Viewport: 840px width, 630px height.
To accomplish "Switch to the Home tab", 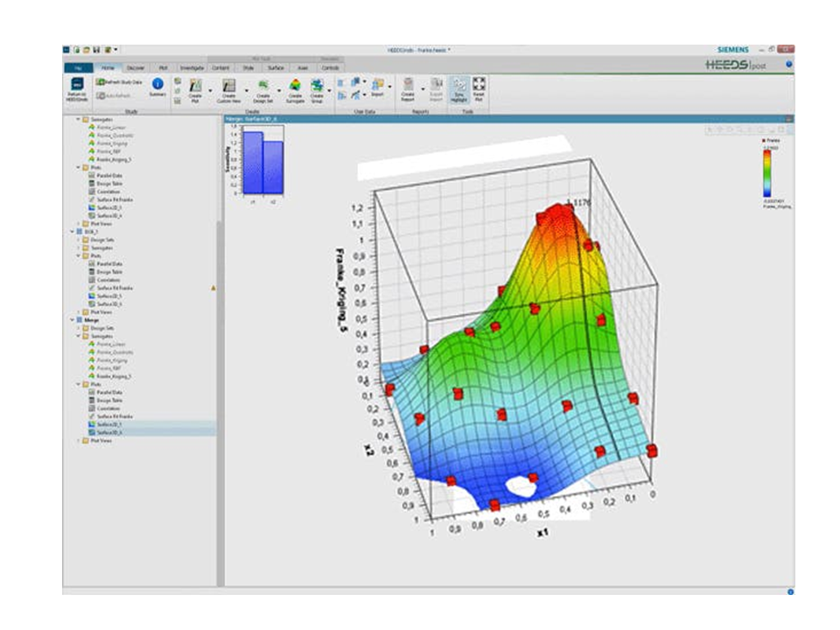I will [x=108, y=68].
